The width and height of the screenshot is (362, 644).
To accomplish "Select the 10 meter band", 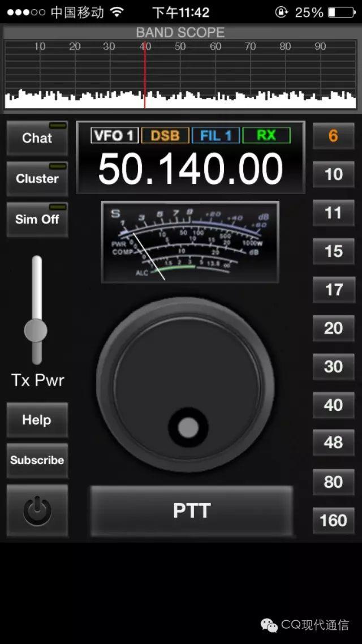I will coord(333,174).
